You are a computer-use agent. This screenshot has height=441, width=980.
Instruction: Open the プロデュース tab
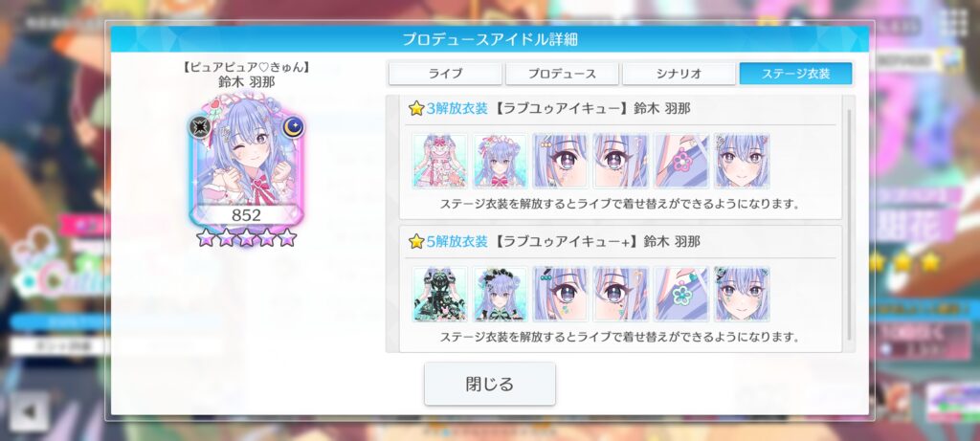click(x=562, y=74)
